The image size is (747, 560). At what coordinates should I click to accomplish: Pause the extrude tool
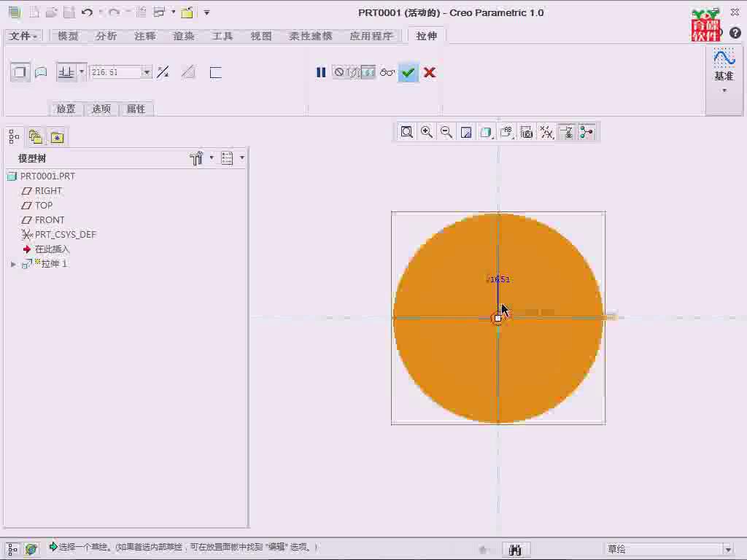(321, 72)
